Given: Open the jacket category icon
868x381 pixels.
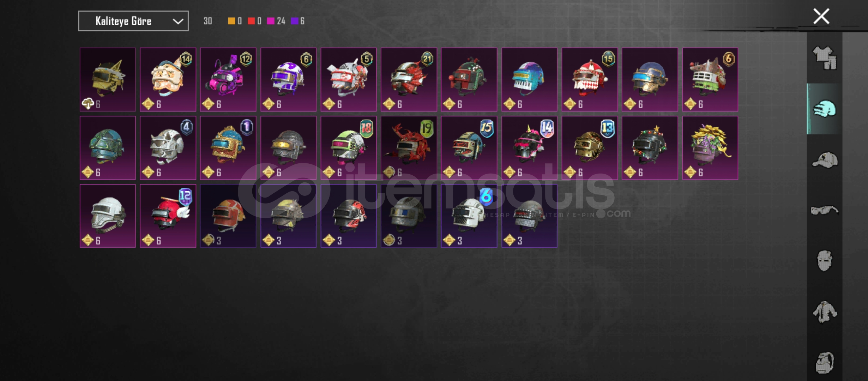Looking at the screenshot, I should click(x=825, y=312).
